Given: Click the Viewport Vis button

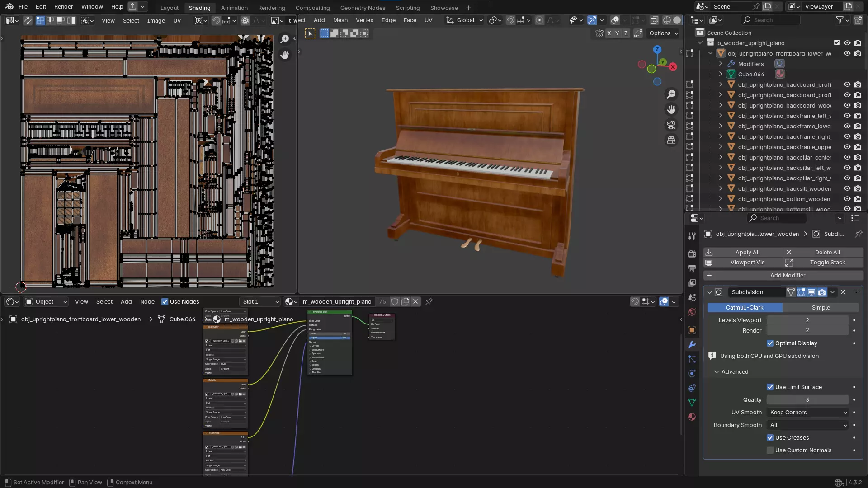Looking at the screenshot, I should 743,262.
